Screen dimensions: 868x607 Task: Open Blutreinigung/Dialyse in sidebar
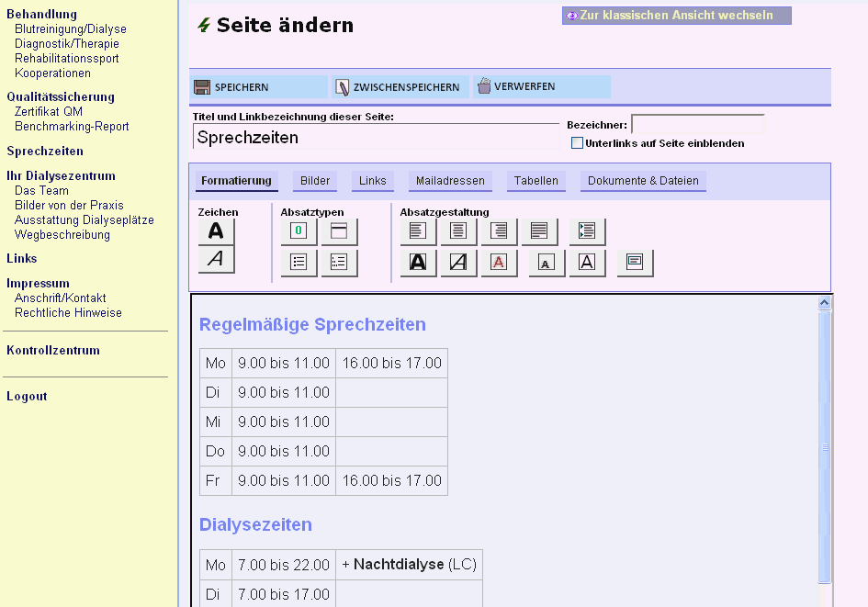(71, 28)
